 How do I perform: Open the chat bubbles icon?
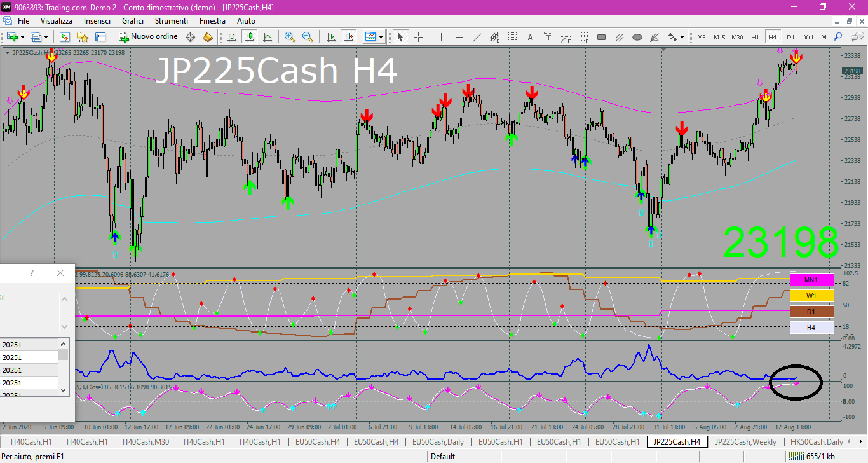click(856, 37)
